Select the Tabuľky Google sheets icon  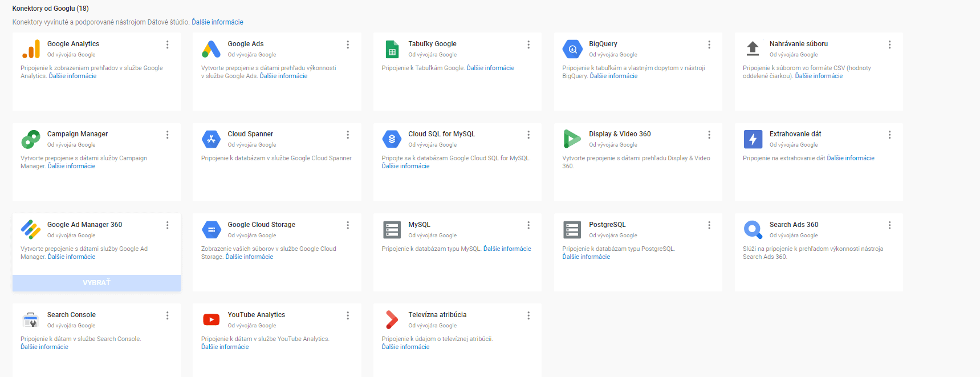tap(392, 49)
